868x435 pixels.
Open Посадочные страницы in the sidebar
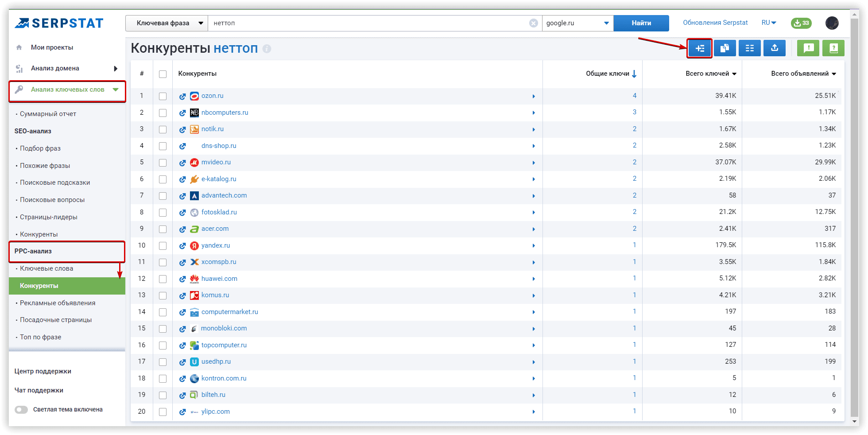point(56,320)
